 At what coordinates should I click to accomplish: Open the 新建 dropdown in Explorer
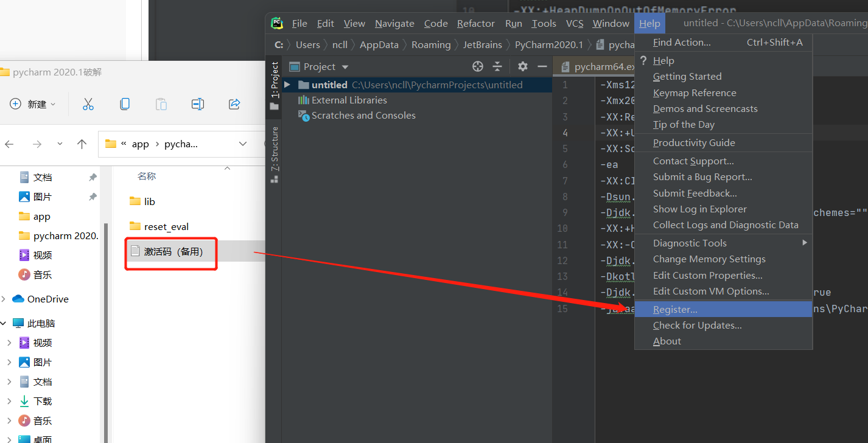[x=53, y=104]
